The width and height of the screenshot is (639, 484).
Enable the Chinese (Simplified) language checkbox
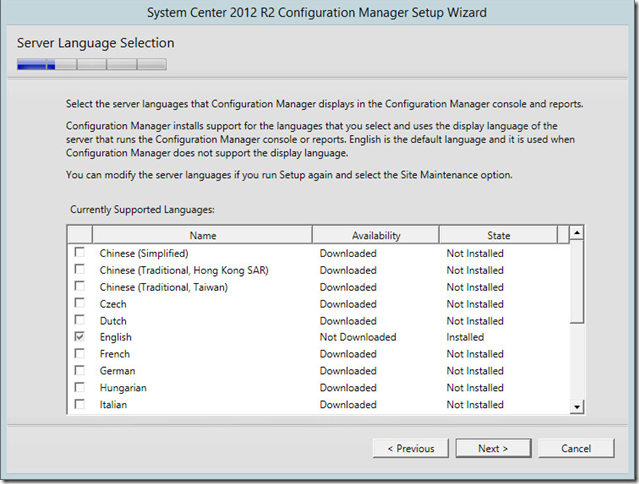point(79,254)
